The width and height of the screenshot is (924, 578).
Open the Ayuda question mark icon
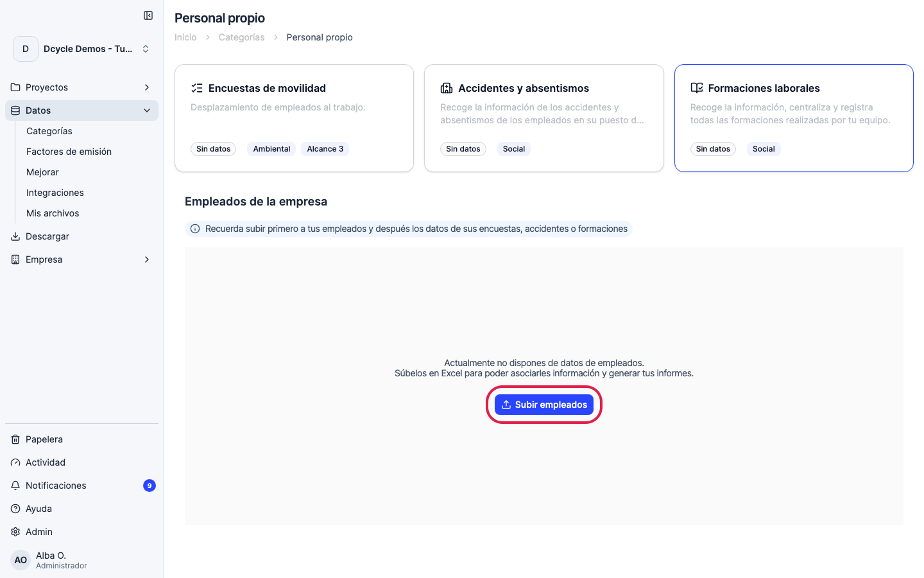[15, 509]
